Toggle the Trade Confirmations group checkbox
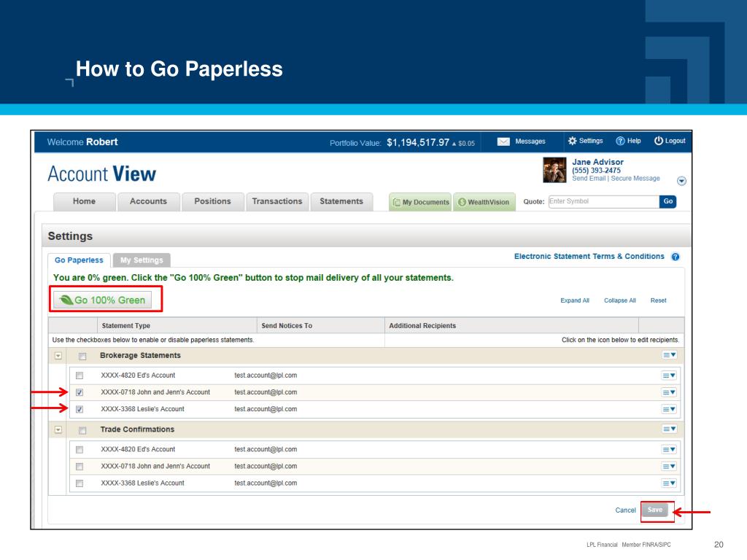The width and height of the screenshot is (747, 560). (82, 430)
